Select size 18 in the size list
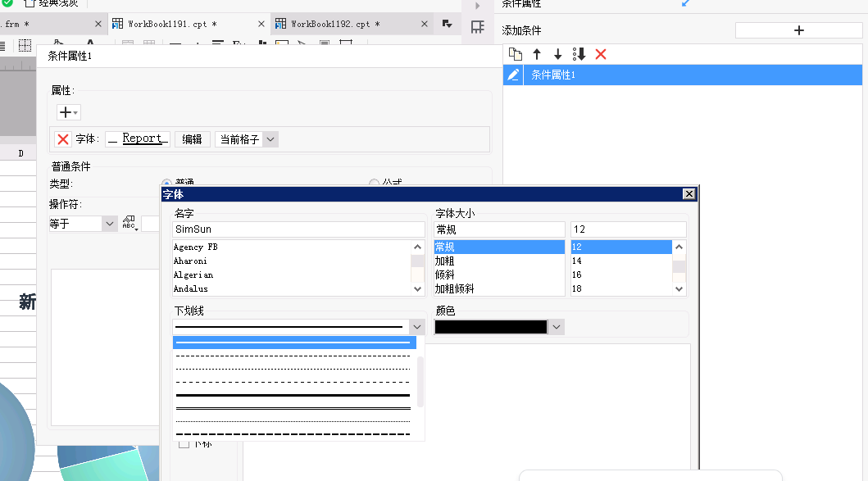Screen dimensions: 868x481 [621, 288]
